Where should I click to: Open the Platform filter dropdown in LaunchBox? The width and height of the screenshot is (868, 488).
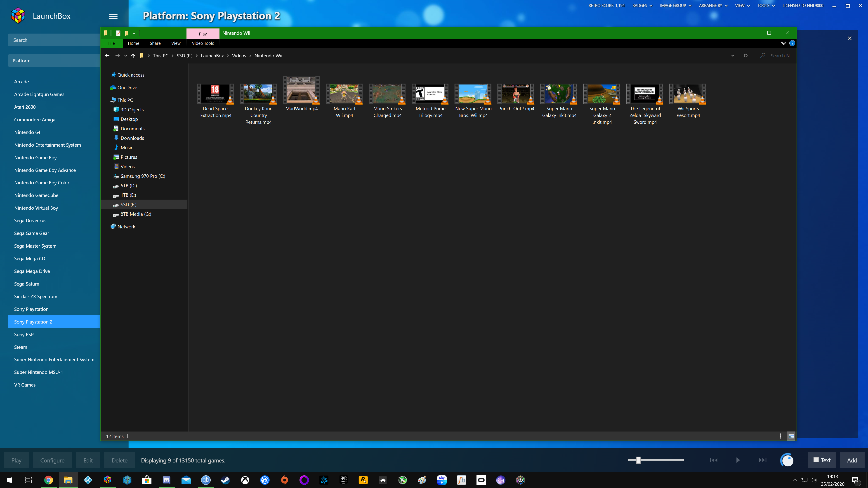54,61
